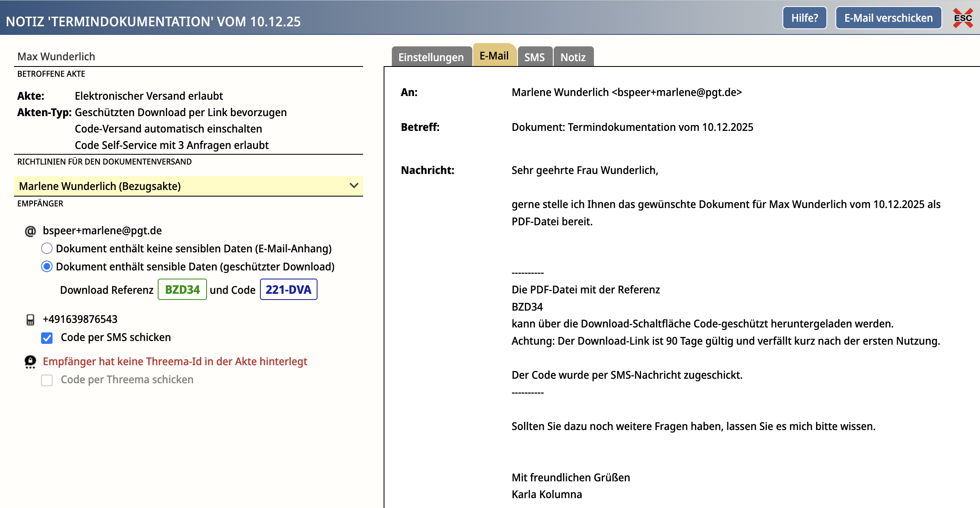Open the Notiz tab
This screenshot has width=980, height=508.
(x=573, y=57)
